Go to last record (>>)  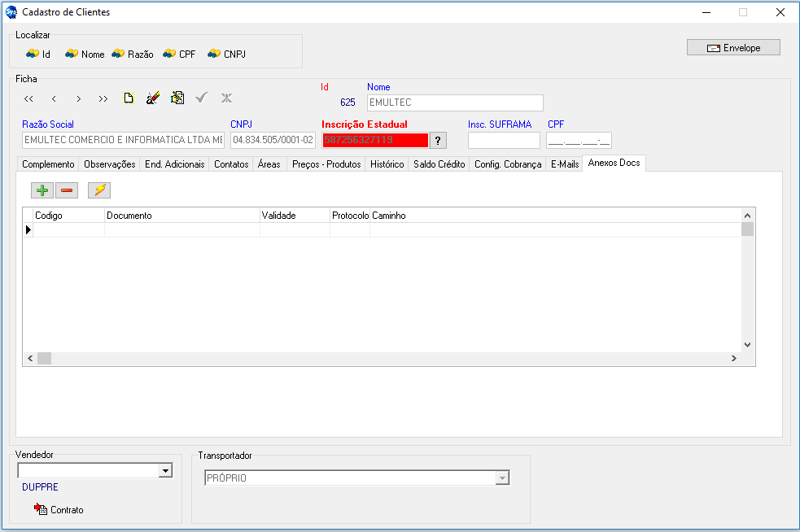tap(103, 98)
